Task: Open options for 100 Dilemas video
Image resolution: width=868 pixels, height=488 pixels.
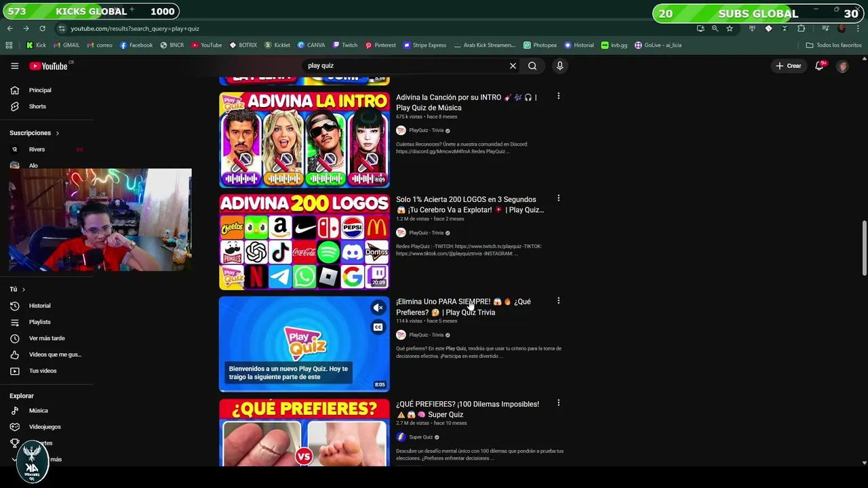Action: coord(558,403)
